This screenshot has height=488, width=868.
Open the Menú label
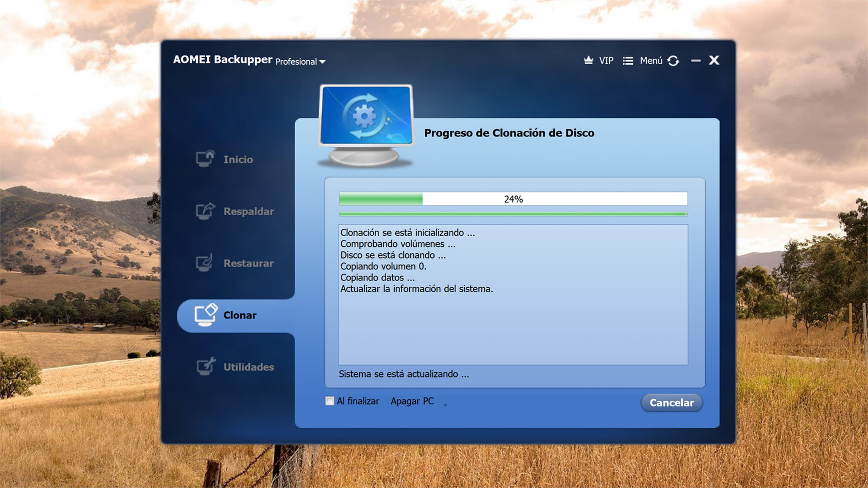651,61
